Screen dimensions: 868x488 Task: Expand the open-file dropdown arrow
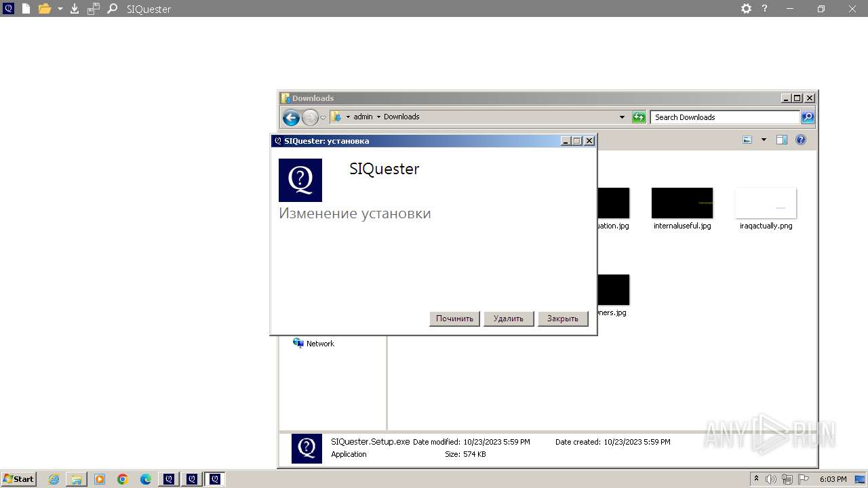60,9
